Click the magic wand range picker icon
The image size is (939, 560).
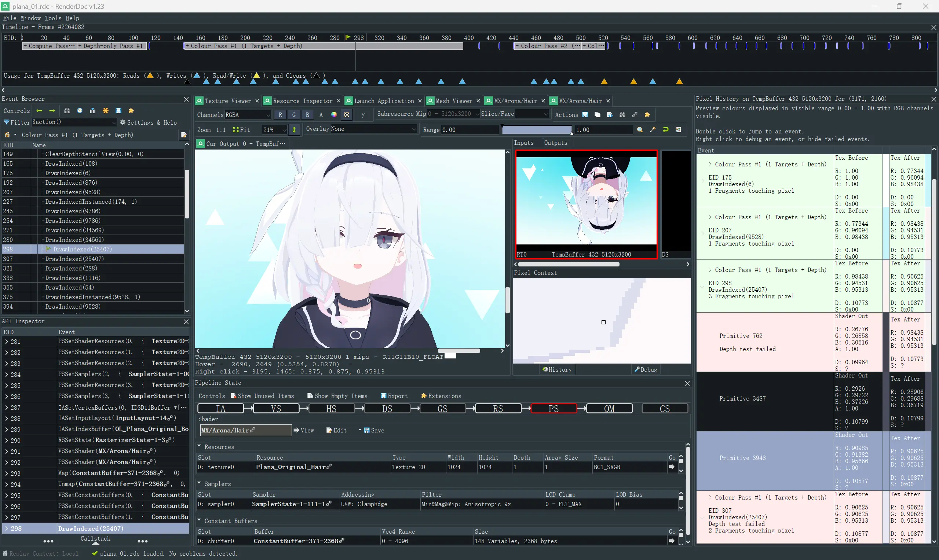pos(653,129)
